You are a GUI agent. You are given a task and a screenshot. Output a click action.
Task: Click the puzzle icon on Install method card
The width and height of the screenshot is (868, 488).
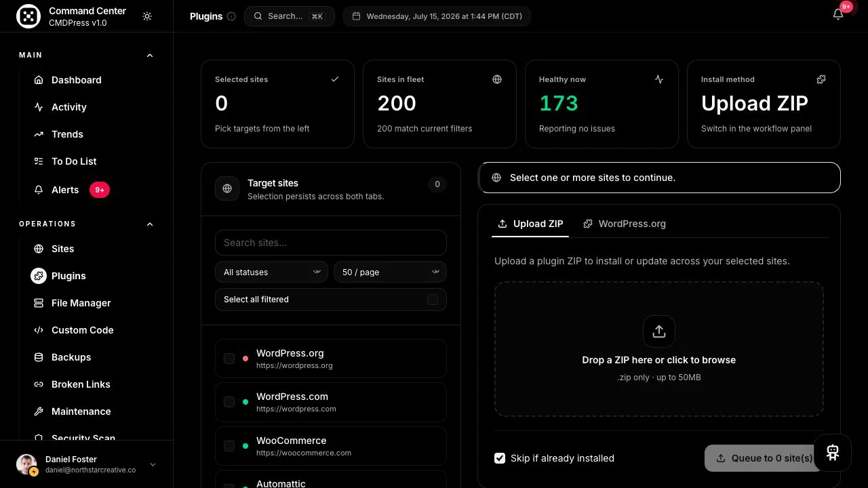tap(821, 79)
